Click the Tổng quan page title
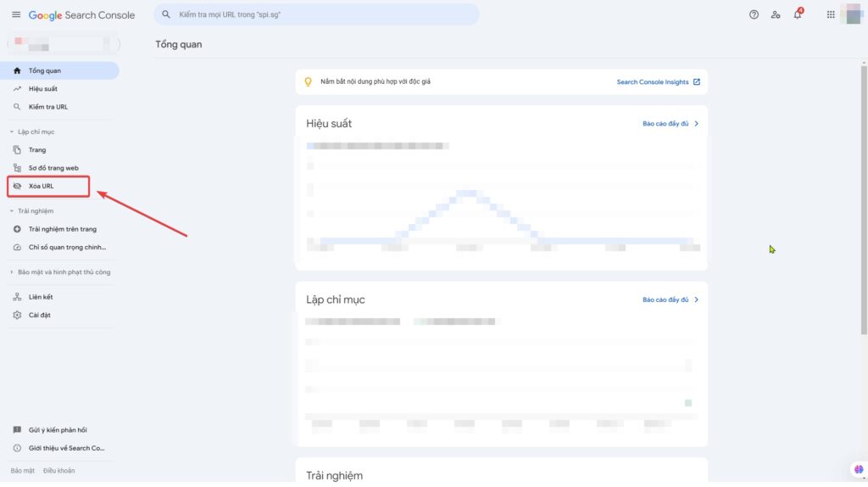Screen dimensions: 868x487 (x=179, y=44)
